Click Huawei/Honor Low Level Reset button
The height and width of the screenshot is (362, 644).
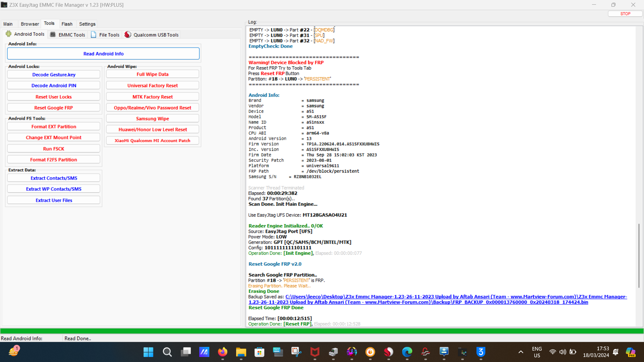pos(153,129)
